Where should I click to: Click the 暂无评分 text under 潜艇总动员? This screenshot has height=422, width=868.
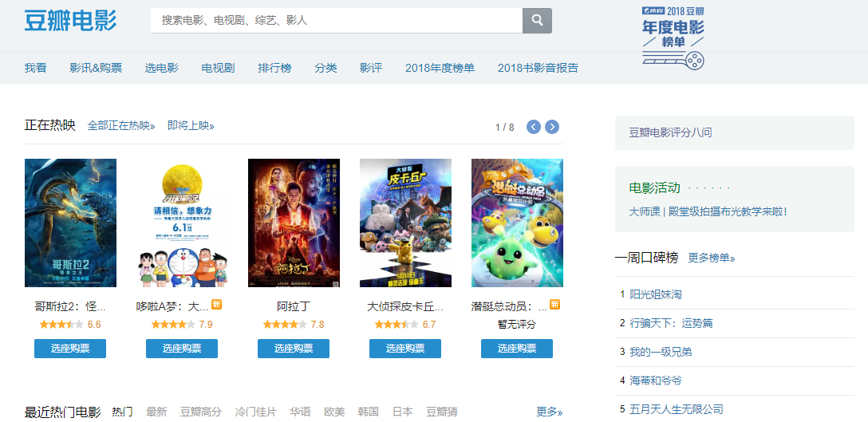tap(517, 325)
